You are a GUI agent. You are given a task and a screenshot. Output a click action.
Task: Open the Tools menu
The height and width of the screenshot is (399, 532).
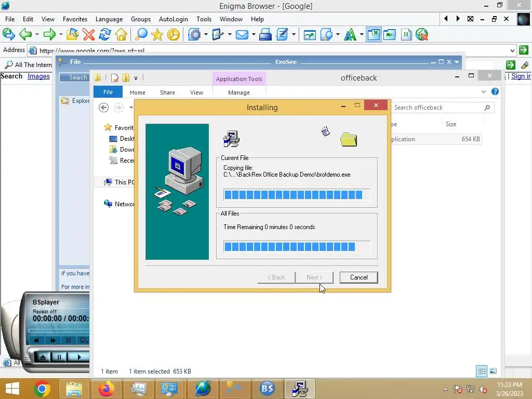point(204,19)
